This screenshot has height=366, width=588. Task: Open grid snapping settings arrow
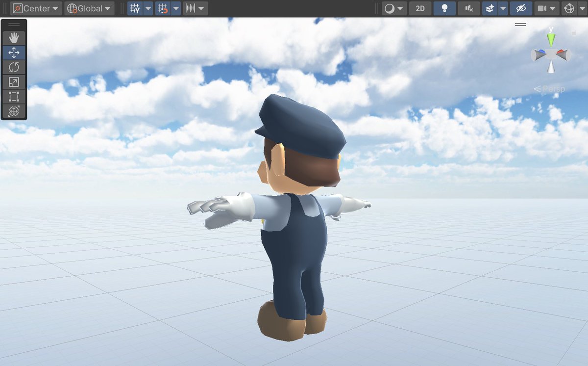click(x=176, y=8)
